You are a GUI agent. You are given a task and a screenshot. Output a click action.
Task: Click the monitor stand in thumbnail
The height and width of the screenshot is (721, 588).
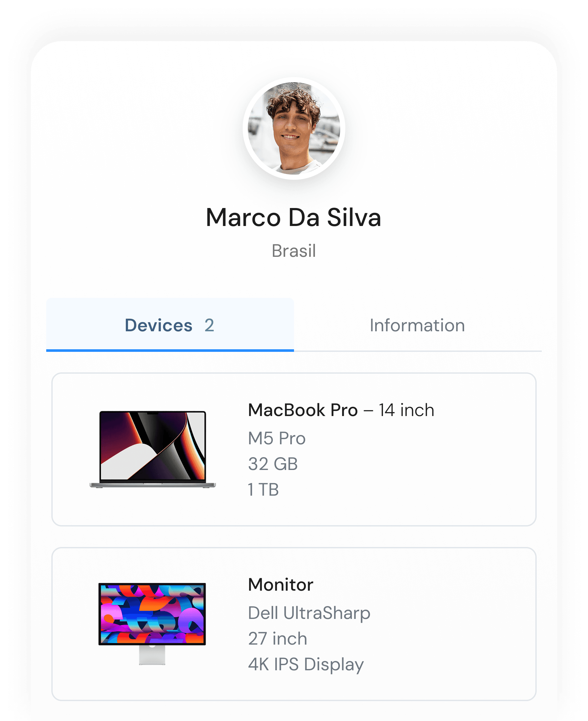click(x=152, y=655)
